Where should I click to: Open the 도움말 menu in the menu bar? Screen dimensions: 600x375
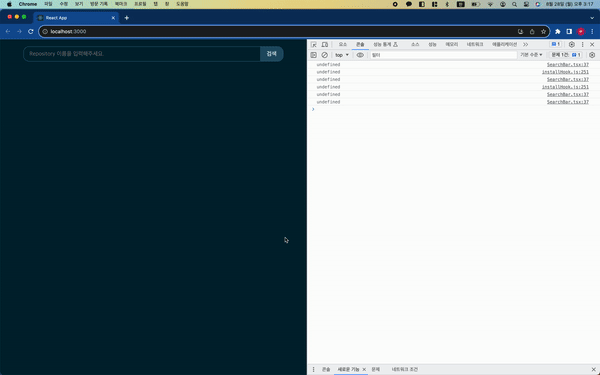point(182,4)
